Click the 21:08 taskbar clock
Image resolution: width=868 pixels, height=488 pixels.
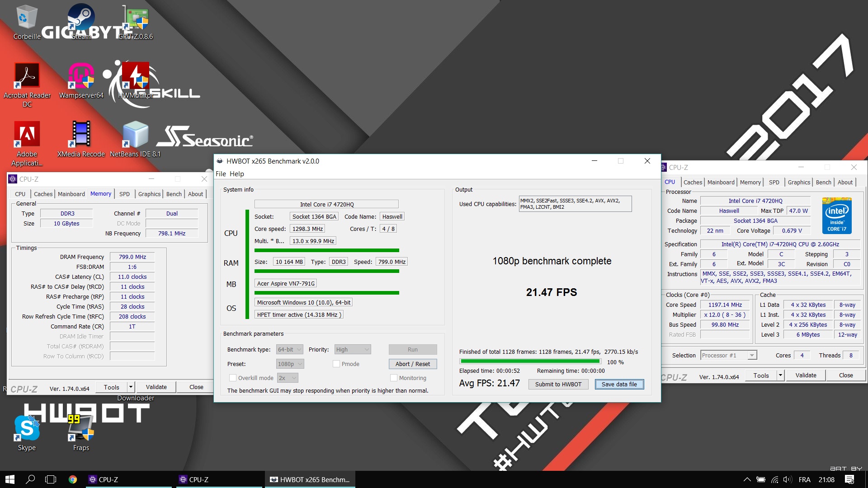(826, 479)
